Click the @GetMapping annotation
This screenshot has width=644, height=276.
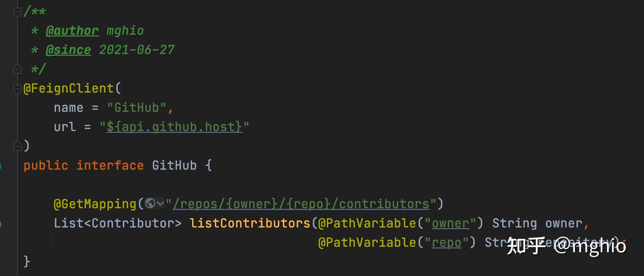tap(95, 204)
